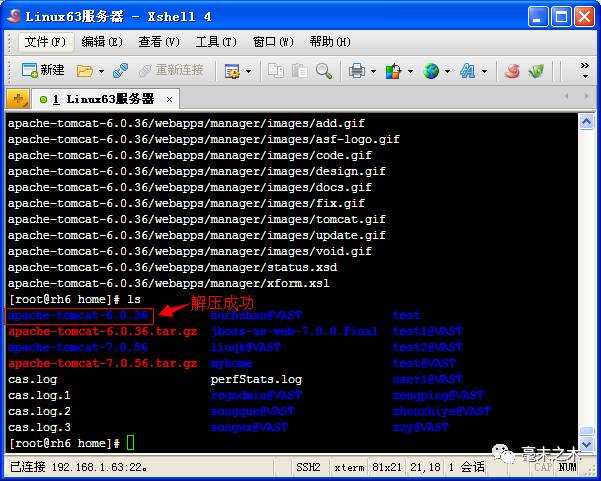Click the cas.log.1 entry
The image size is (601, 481).
[x=39, y=396]
